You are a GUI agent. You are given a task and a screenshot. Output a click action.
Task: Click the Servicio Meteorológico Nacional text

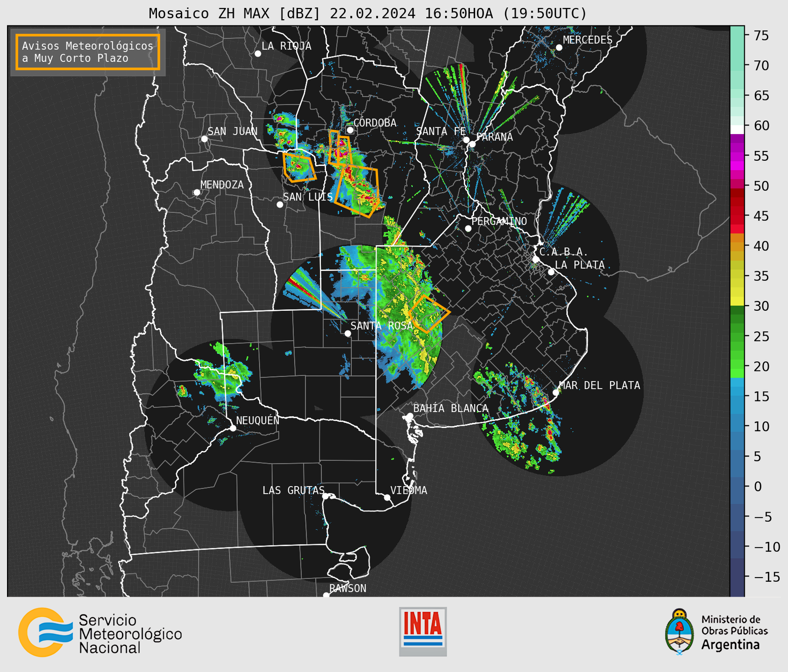point(130,634)
